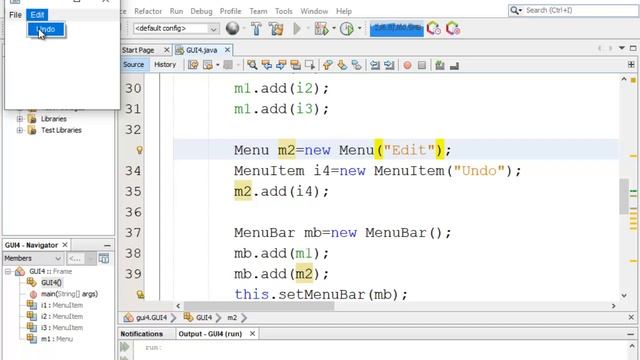Minimize the Navigator panel
Viewport: 640px width, 360px height.
(107, 245)
